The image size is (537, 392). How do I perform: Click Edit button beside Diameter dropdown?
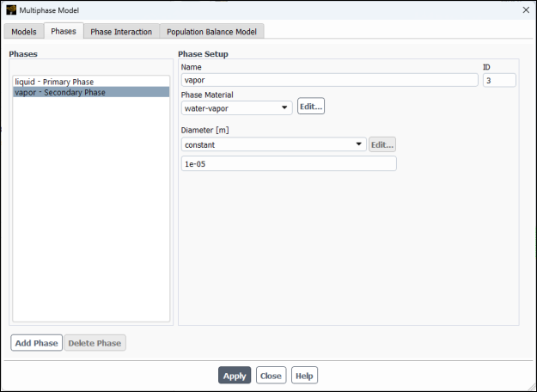point(382,144)
